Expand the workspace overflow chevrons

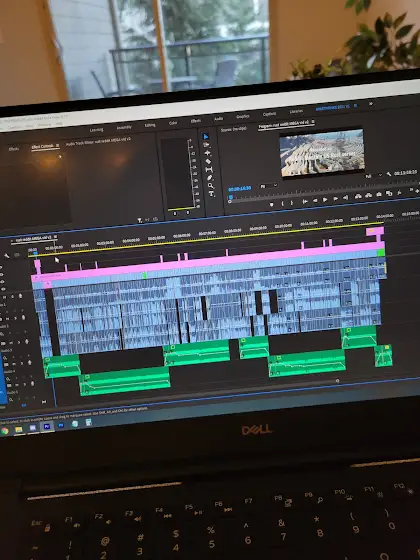pyautogui.click(x=371, y=104)
